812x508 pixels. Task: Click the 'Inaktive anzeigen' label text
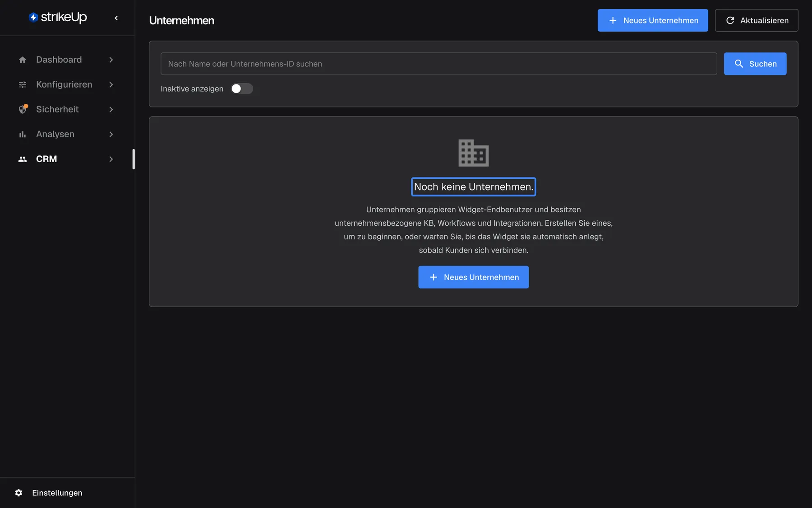[x=192, y=89]
